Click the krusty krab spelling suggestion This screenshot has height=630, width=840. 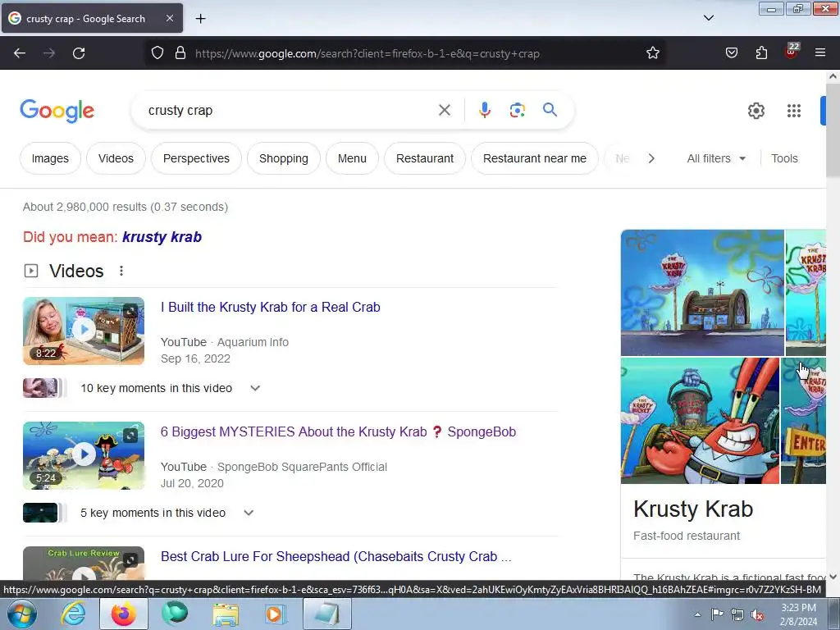(162, 237)
